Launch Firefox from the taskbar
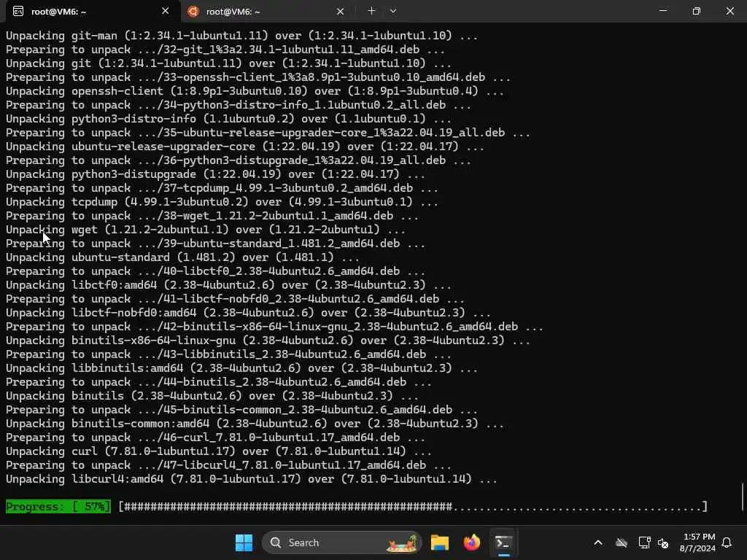Image resolution: width=747 pixels, height=560 pixels. pyautogui.click(x=472, y=542)
